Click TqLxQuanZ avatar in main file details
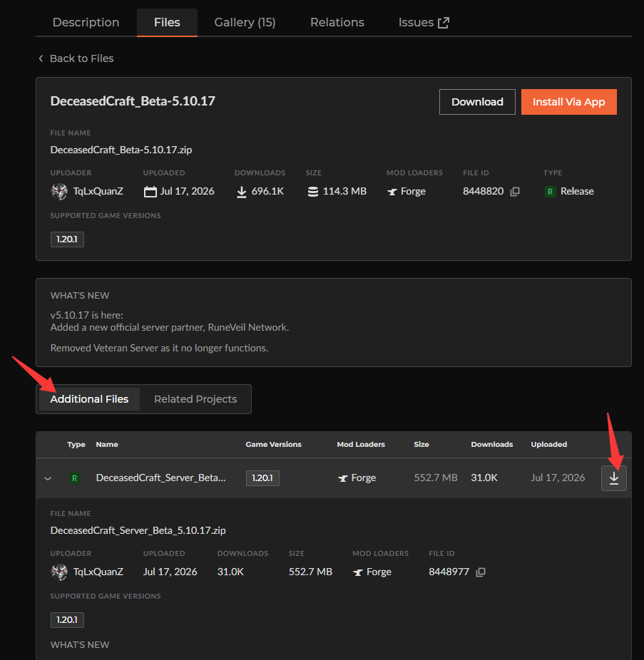 (x=59, y=192)
